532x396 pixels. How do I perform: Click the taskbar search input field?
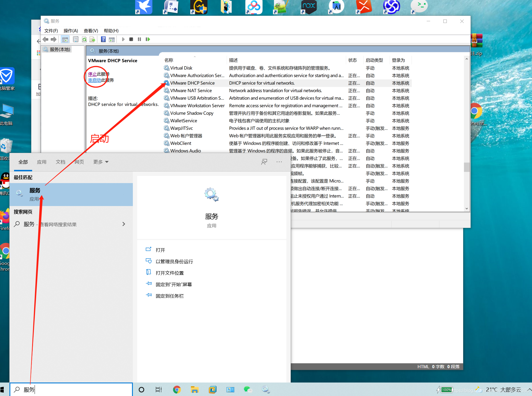[x=71, y=389]
